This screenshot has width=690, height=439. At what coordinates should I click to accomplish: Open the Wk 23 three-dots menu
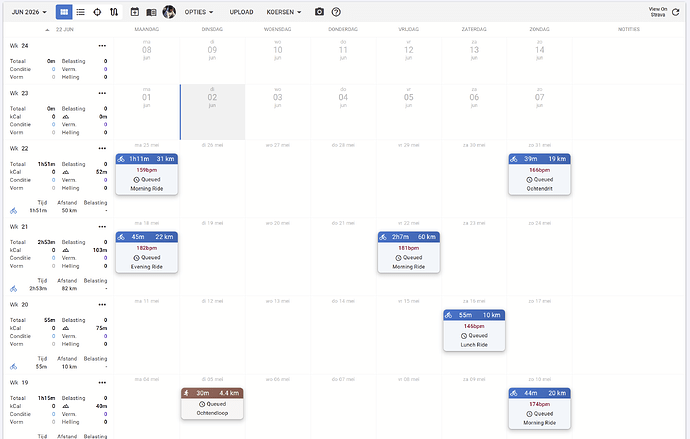point(102,93)
